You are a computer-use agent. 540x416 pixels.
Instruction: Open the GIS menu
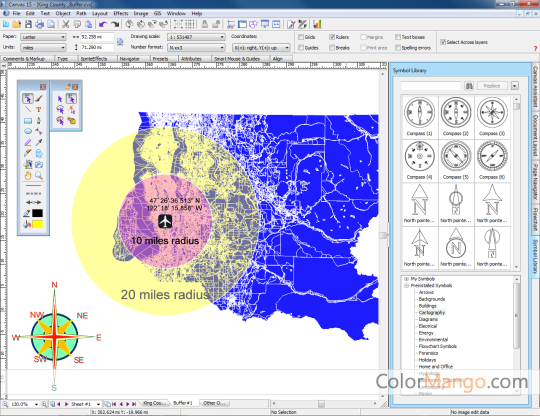pyautogui.click(x=157, y=13)
